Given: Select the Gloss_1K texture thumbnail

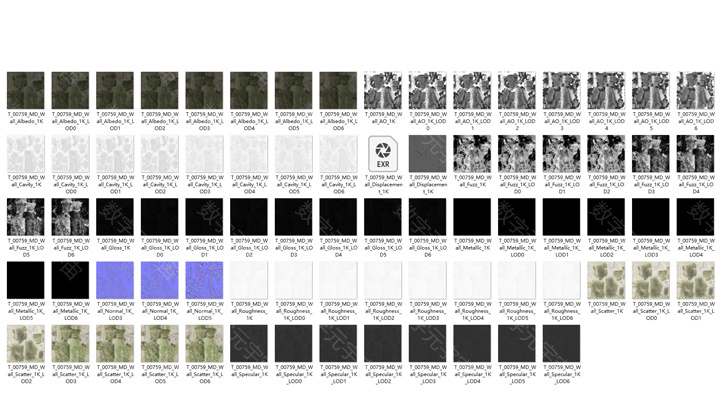Looking at the screenshot, I should pos(115,216).
